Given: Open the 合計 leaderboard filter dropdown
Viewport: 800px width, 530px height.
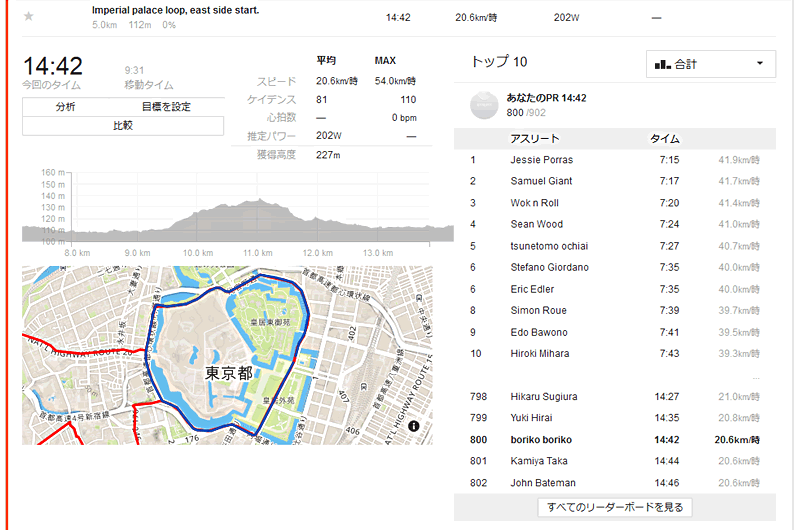Looking at the screenshot, I should (x=711, y=64).
